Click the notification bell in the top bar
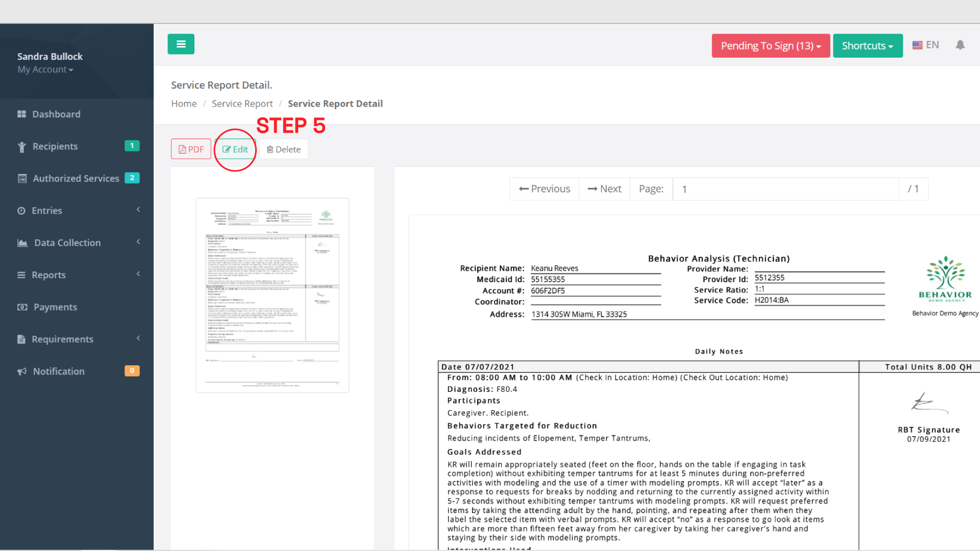Screen dimensions: 980x551 960,45
